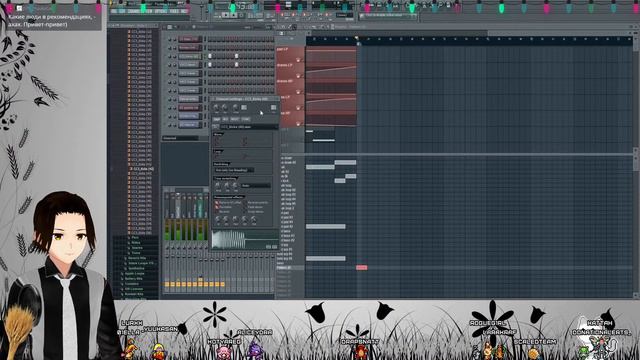This screenshot has height=360, width=640.
Task: Switch to the MISC tab in Channel settings
Action: 235,119
